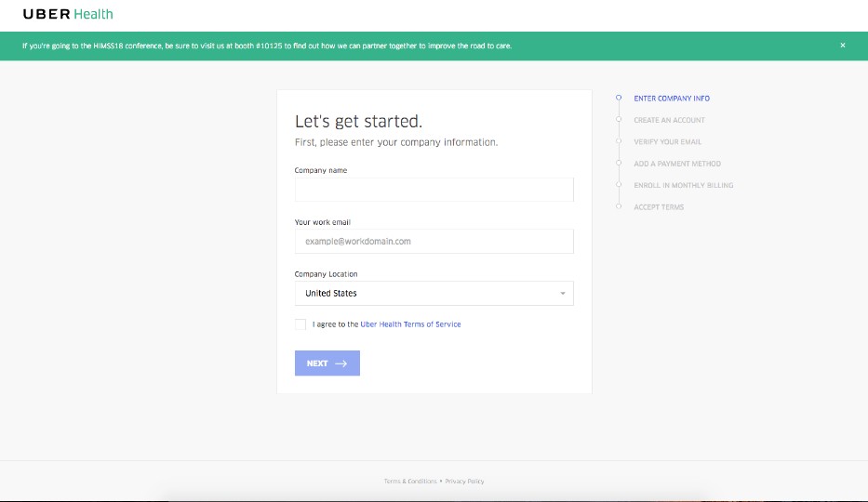Dismiss the green HIMSS18 conference banner
The width and height of the screenshot is (868, 502).
coord(843,46)
